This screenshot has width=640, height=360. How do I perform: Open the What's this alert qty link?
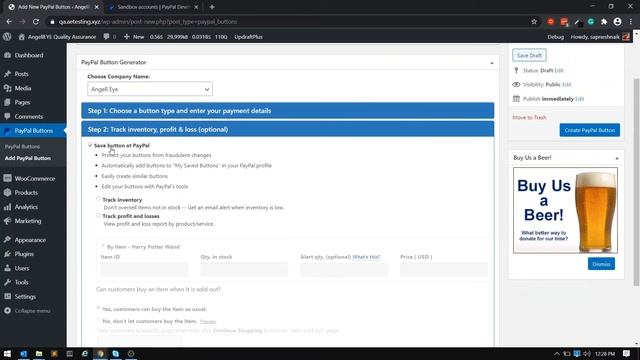pos(366,257)
